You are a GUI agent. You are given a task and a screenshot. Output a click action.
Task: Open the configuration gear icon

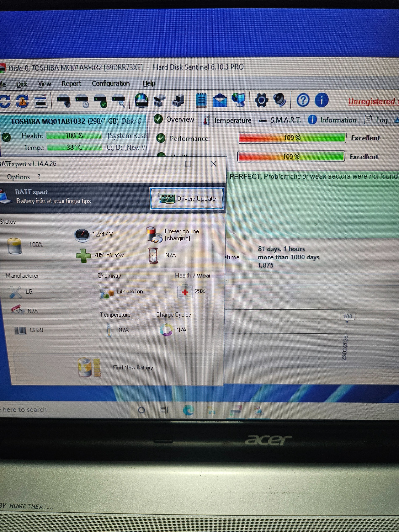261,100
